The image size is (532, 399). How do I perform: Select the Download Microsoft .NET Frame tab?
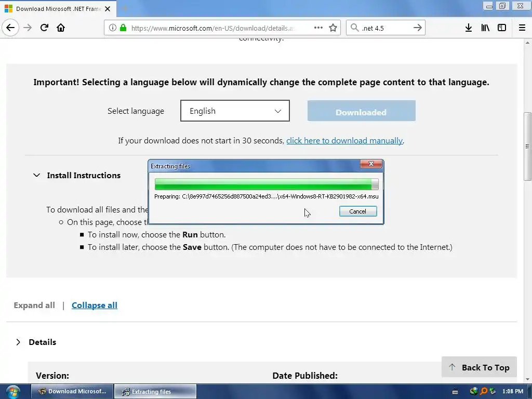[58, 9]
